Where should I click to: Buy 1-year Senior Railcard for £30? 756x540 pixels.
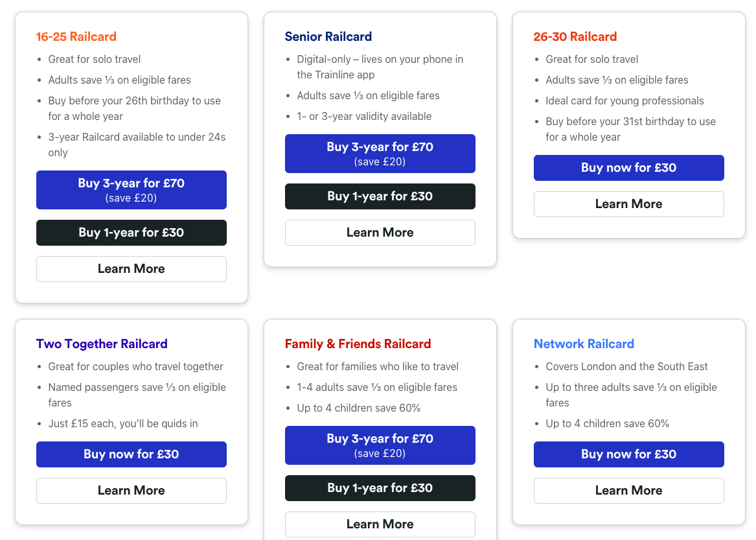pyautogui.click(x=380, y=196)
